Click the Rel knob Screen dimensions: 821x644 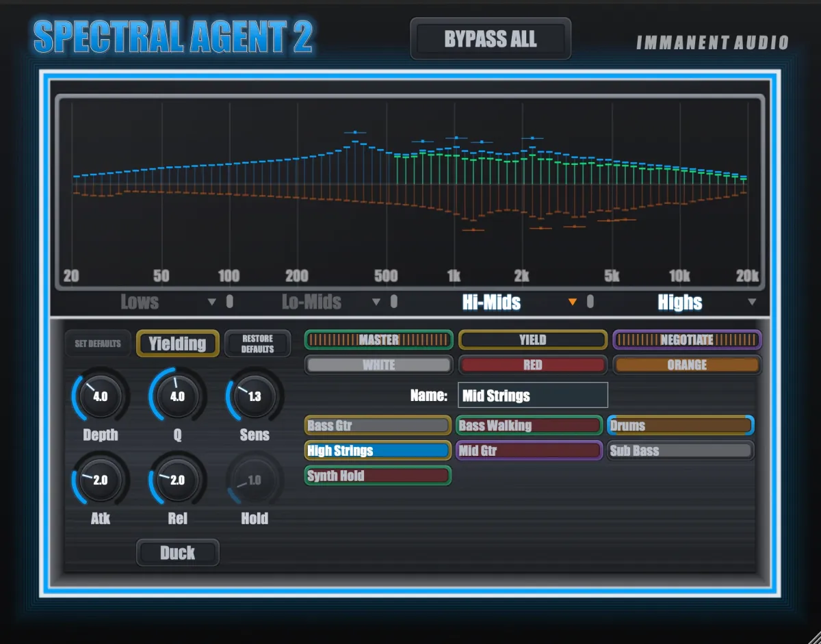tap(177, 480)
